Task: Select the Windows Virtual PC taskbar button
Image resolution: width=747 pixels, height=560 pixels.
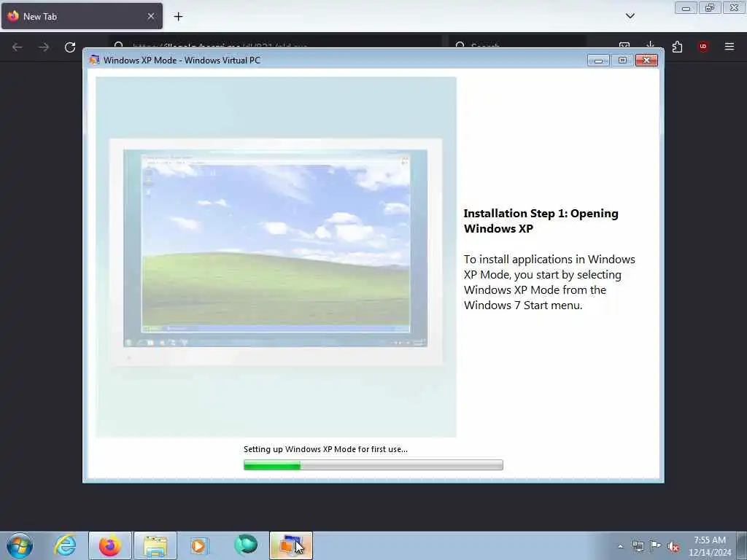Action: [291, 545]
